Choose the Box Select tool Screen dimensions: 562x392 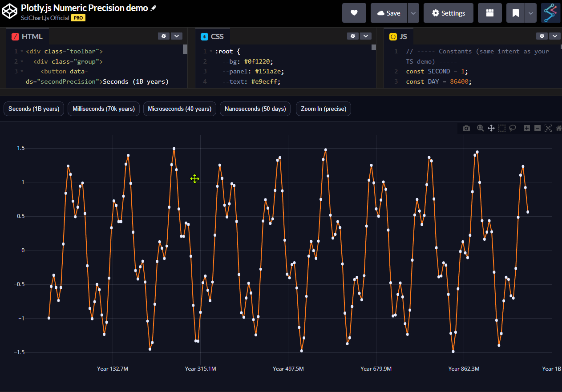[502, 128]
